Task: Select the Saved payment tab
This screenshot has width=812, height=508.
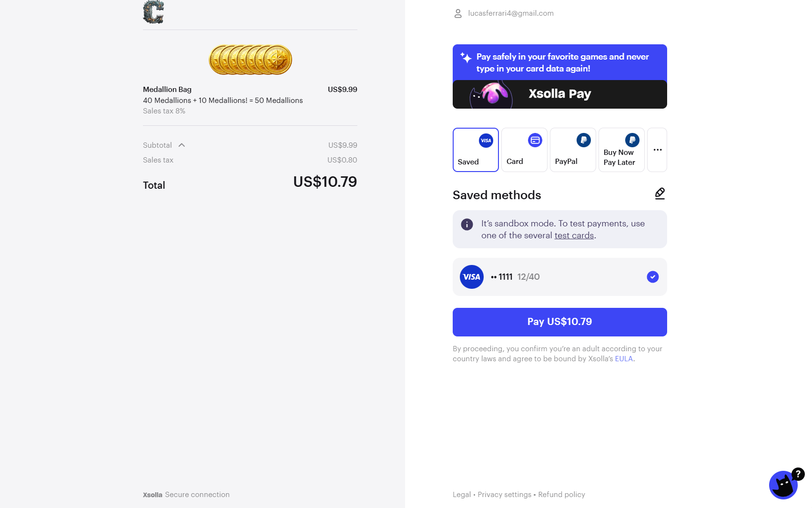Action: (476, 150)
